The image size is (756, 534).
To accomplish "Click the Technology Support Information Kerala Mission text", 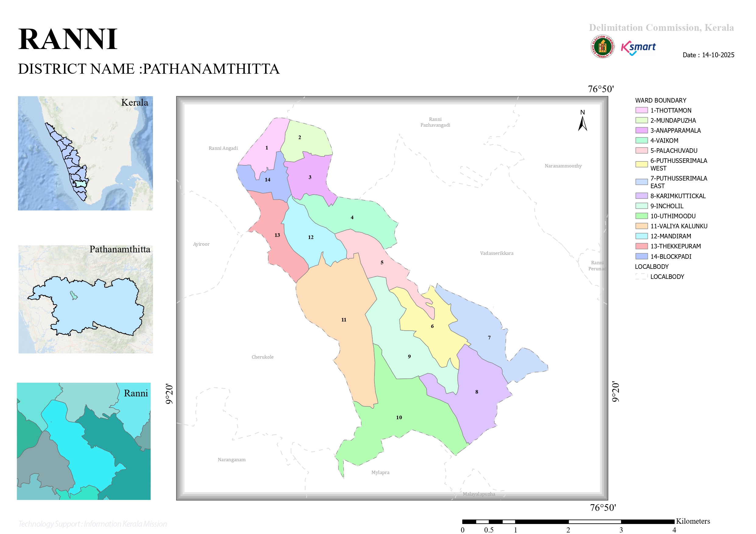I will click(93, 524).
